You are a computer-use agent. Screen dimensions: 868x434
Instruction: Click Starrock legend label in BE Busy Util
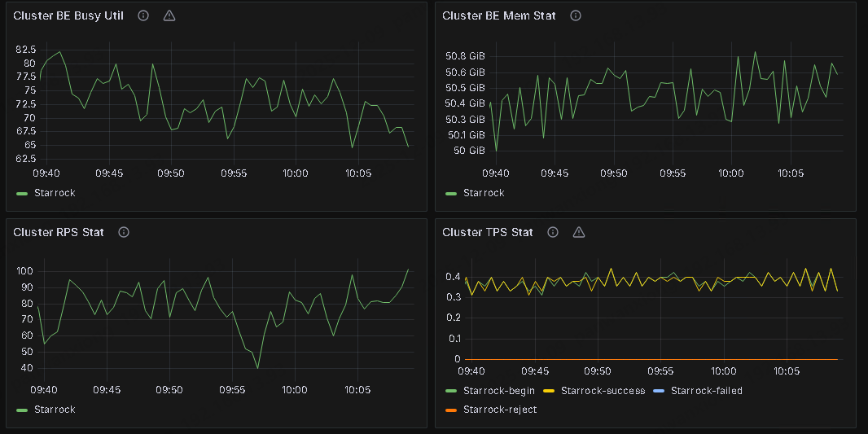pyautogui.click(x=55, y=193)
